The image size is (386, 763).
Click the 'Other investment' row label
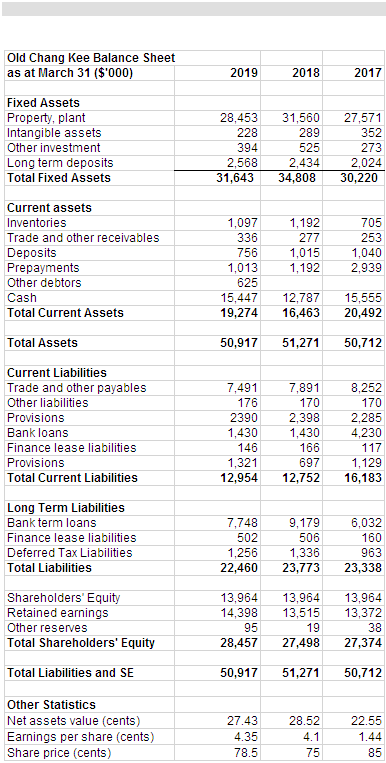[x=54, y=147]
